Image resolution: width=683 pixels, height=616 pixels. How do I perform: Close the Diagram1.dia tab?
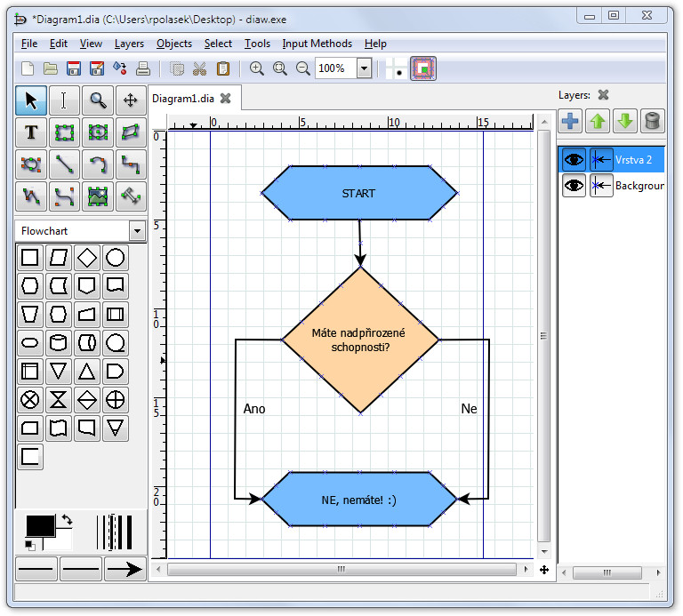tap(226, 99)
